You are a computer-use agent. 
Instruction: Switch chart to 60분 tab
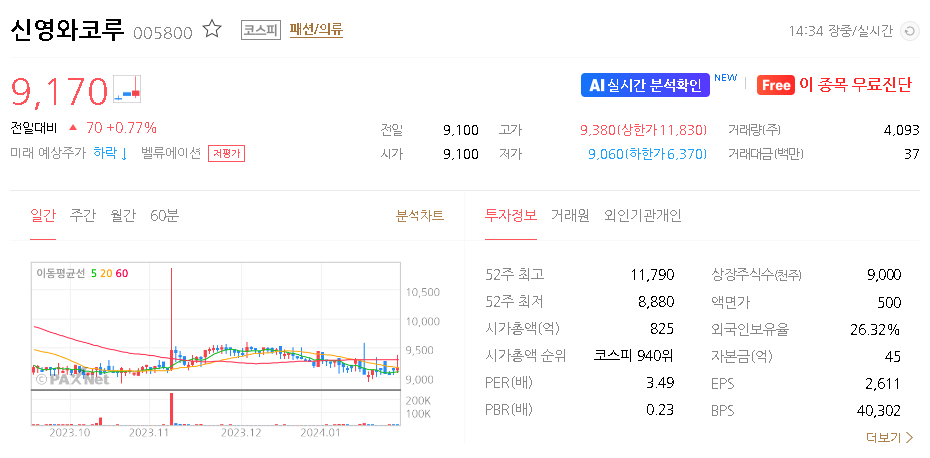[x=164, y=215]
